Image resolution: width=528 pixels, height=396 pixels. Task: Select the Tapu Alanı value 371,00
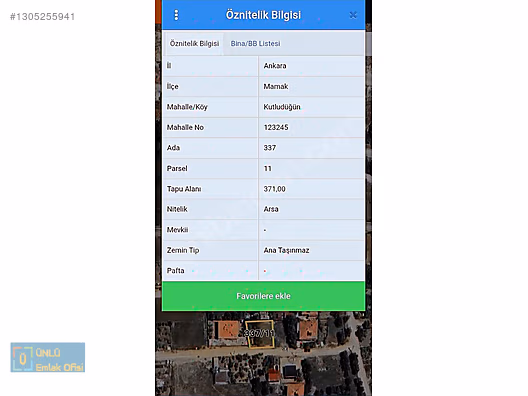pyautogui.click(x=274, y=189)
